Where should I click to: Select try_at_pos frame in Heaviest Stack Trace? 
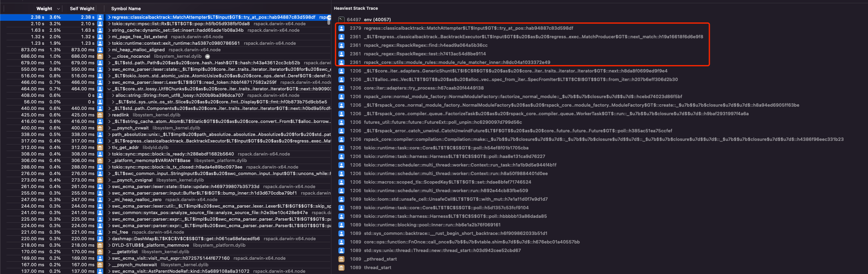468,28
